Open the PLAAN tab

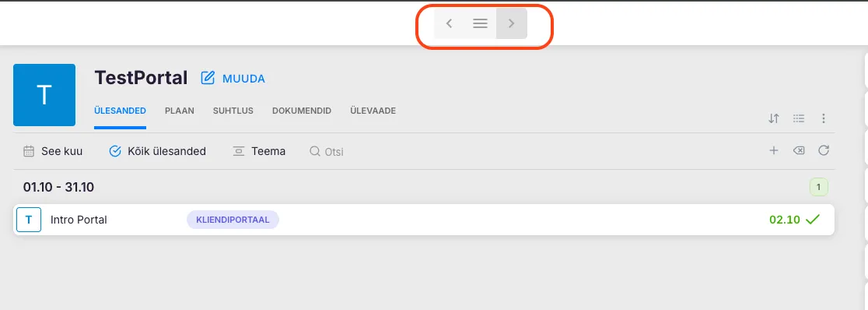[180, 111]
